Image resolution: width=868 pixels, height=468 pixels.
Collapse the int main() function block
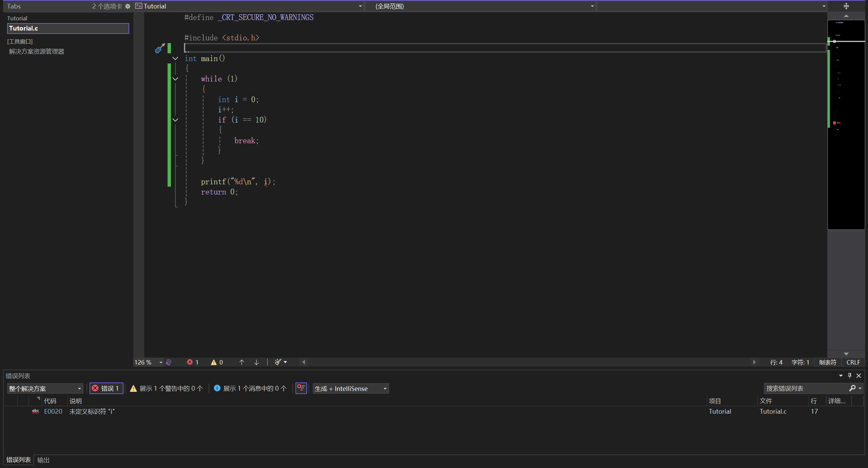[x=175, y=58]
